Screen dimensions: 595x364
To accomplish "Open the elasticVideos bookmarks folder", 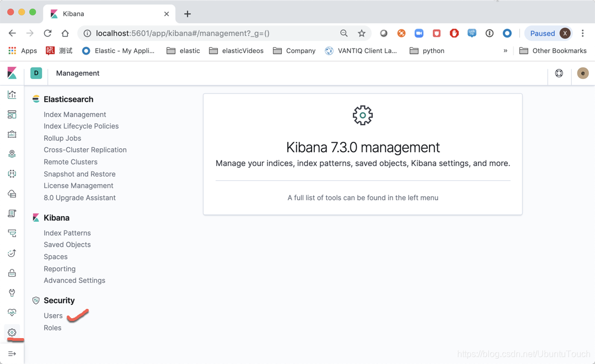I will 236,51.
